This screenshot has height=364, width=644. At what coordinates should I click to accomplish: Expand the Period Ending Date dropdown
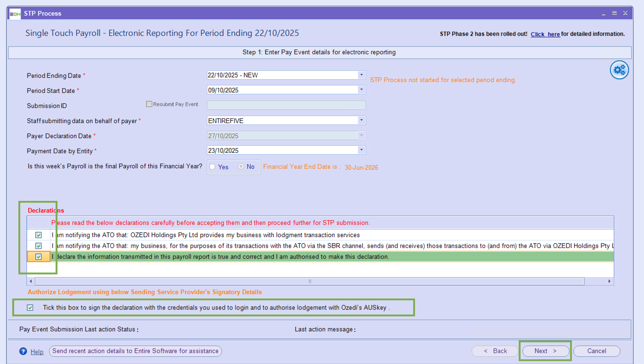tap(361, 75)
